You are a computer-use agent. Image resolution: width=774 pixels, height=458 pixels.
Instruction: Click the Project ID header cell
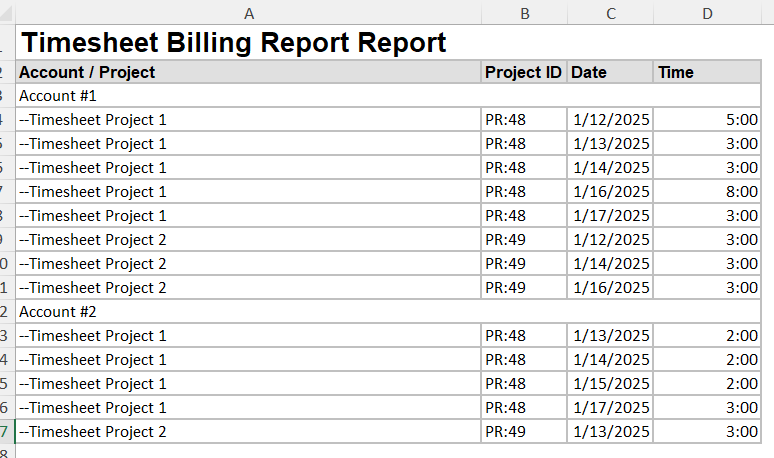click(523, 72)
